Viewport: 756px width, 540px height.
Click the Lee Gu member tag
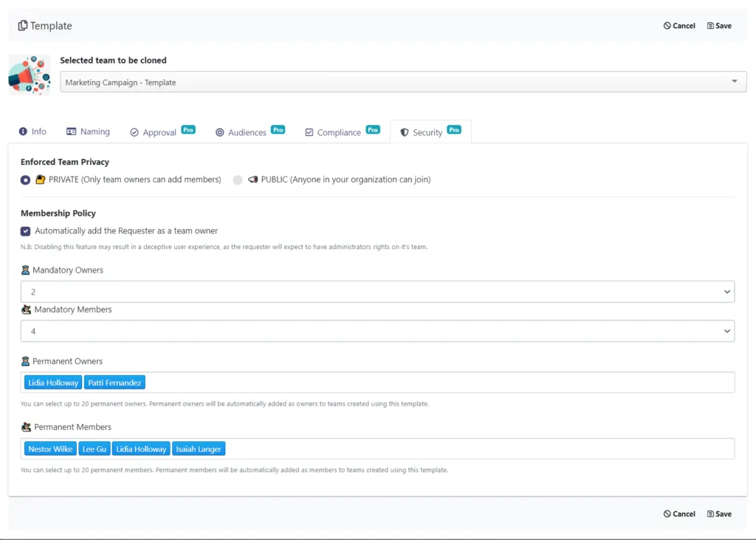pos(94,449)
